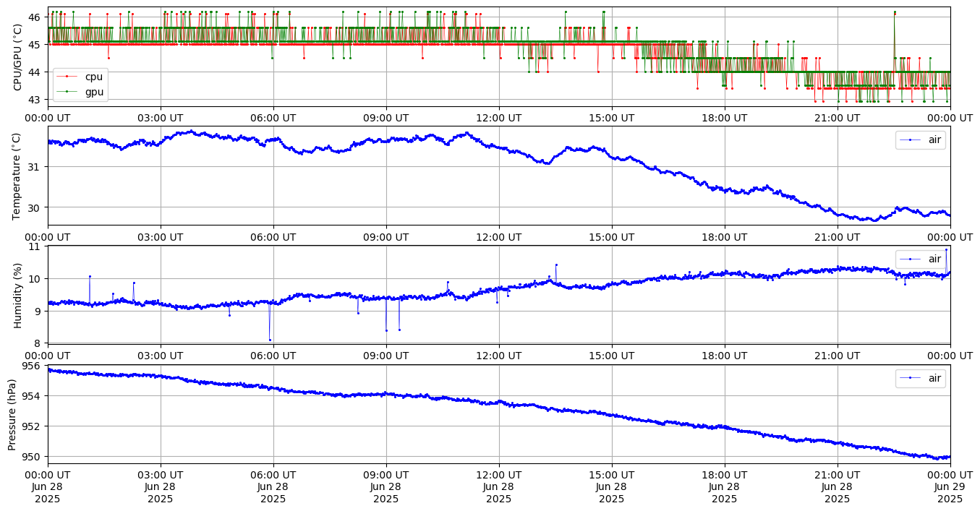Click '12:00 UT' under the Temperature plot
Image resolution: width=980 pixels, height=511 pixels.
tap(499, 237)
